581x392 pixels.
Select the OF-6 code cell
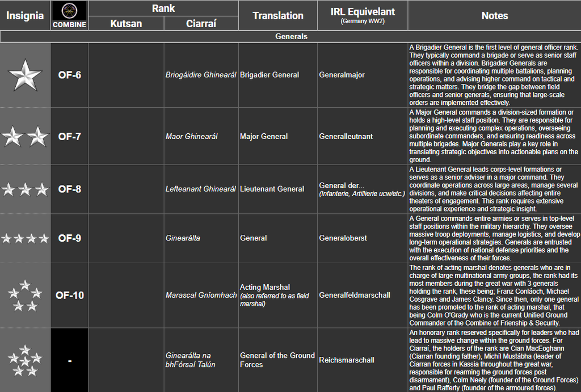pyautogui.click(x=70, y=75)
